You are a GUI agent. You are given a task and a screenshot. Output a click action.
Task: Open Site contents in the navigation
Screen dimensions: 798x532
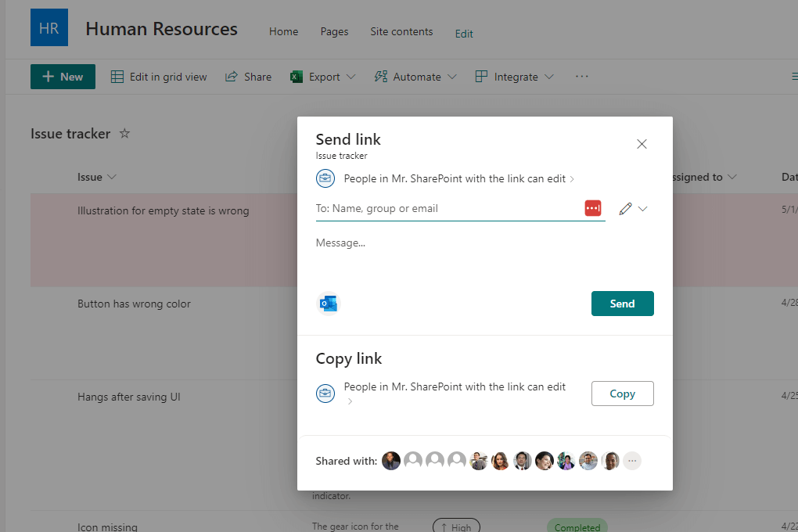401,31
